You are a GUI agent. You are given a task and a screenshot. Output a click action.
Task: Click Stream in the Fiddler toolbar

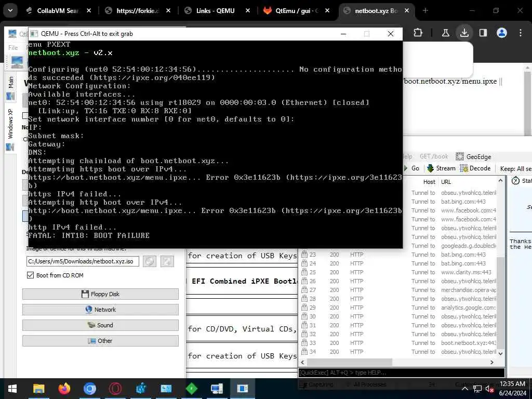click(441, 168)
